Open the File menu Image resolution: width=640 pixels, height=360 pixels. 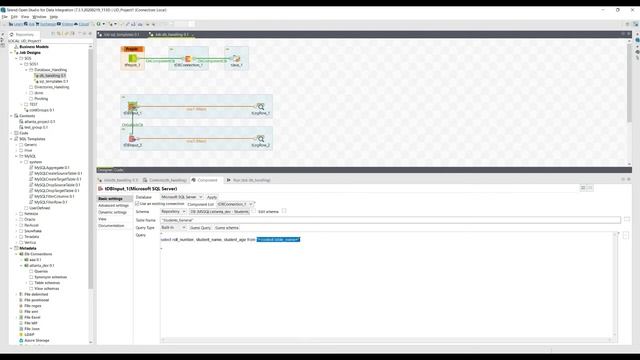(4, 17)
